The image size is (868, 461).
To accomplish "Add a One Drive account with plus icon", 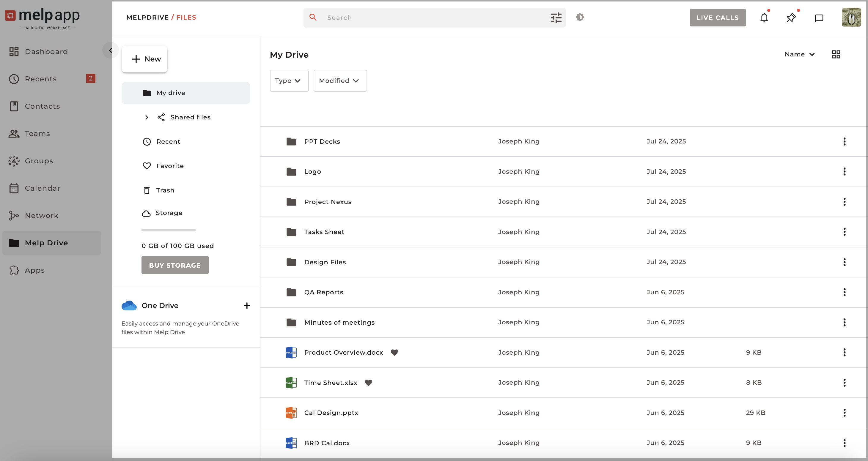I will [247, 305].
